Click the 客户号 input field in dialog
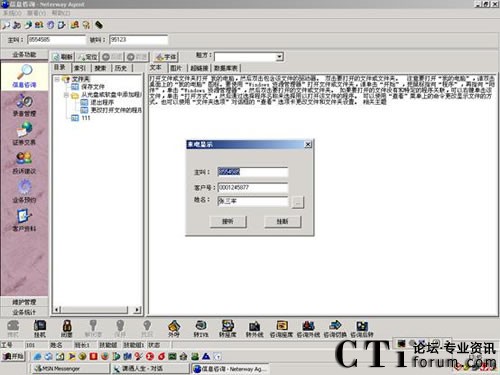The width and height of the screenshot is (500, 375). [253, 187]
